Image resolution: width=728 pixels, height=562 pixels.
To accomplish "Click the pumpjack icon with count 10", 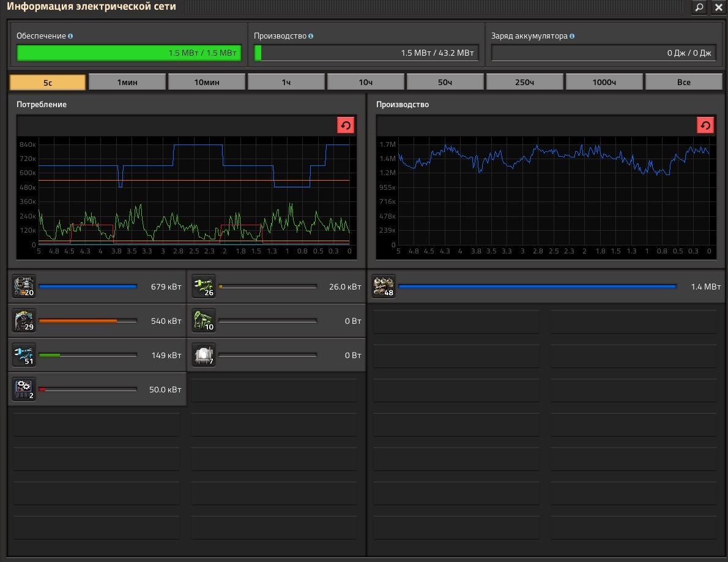I will pos(204,320).
